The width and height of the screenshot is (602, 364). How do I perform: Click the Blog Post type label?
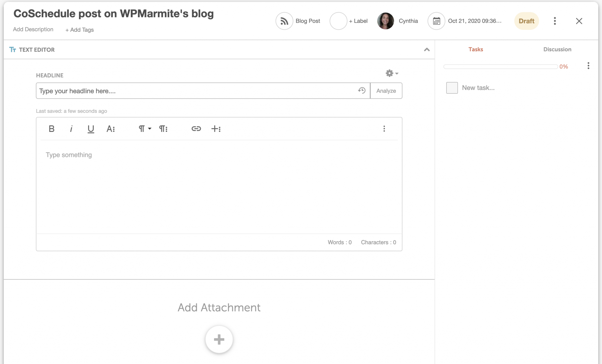[x=308, y=21]
